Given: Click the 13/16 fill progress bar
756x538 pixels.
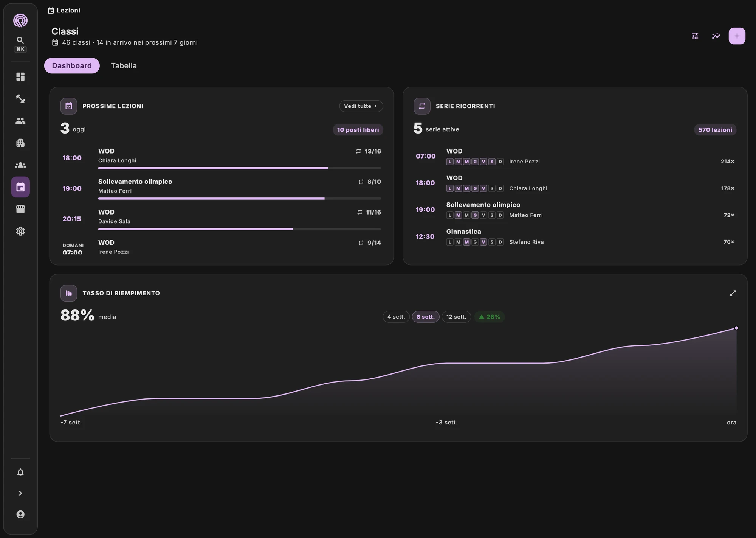Looking at the screenshot, I should pyautogui.click(x=240, y=168).
